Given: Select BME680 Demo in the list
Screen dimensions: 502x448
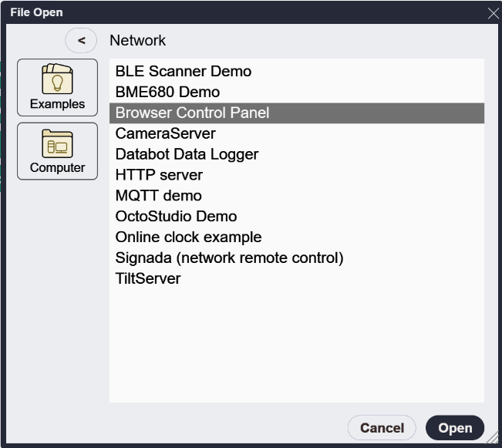Looking at the screenshot, I should [x=297, y=93].
